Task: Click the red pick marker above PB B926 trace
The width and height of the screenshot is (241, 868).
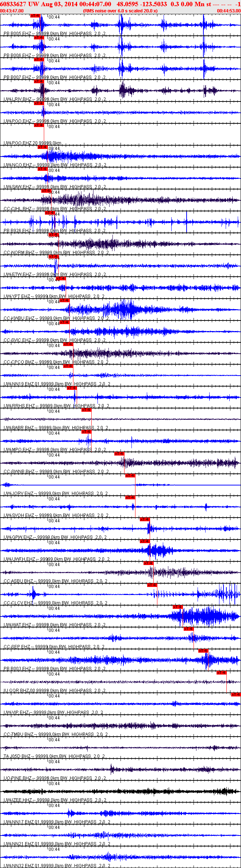Action: (x=50, y=213)
